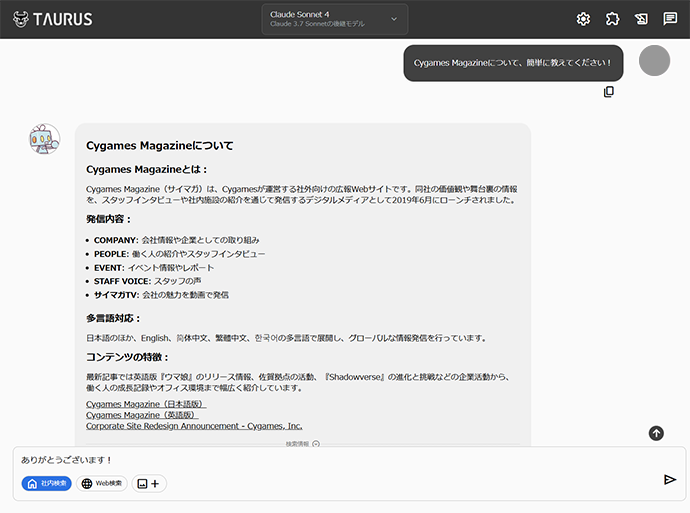690x513 pixels.
Task: Click the 多言語対応 subheading
Action: pos(113,318)
